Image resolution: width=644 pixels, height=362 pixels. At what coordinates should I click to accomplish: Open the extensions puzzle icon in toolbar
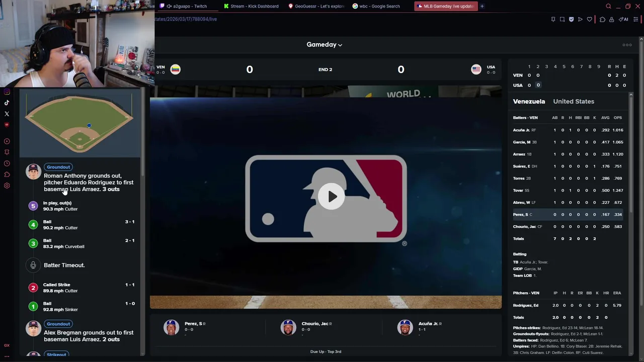click(x=602, y=19)
